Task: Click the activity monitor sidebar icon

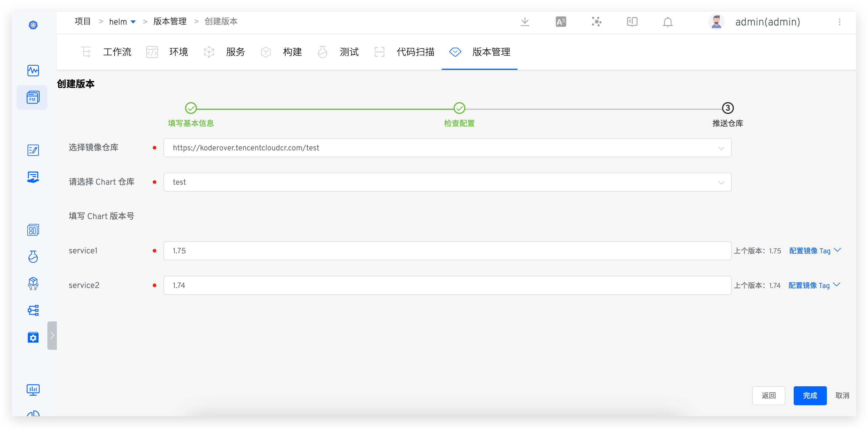Action: coord(33,70)
